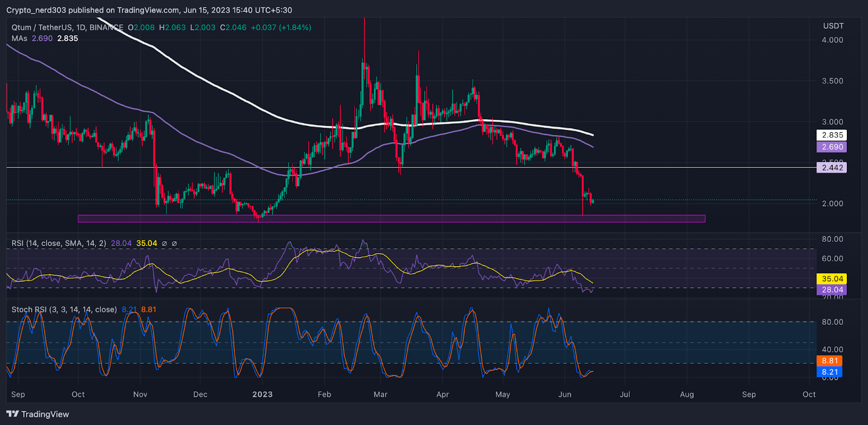Click the 2.442 horizontal line price tag
The height and width of the screenshot is (425, 868).
(832, 168)
